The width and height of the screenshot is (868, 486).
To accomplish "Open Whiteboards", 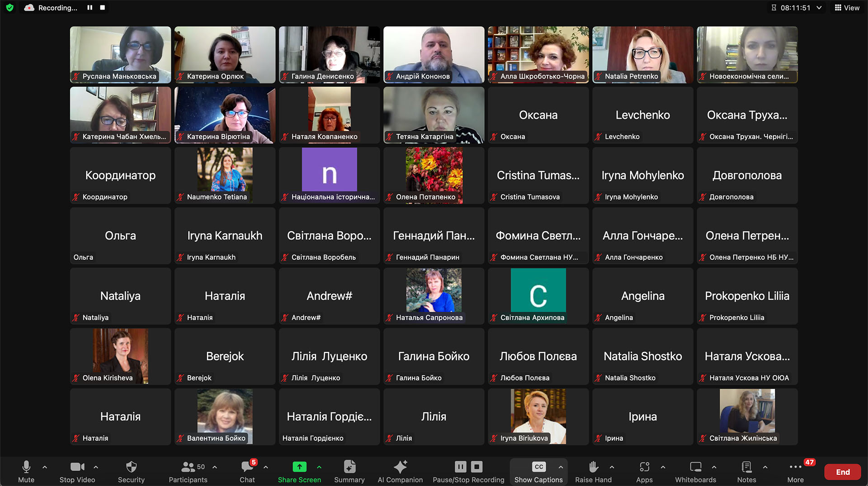I will (x=695, y=467).
